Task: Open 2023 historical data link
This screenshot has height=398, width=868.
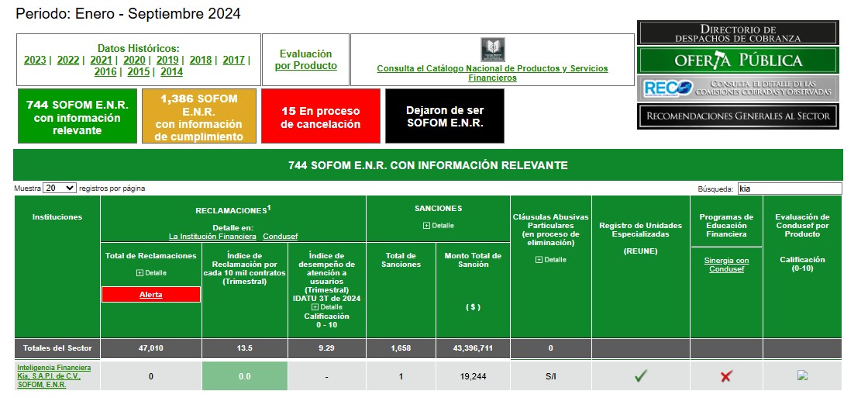Action: pyautogui.click(x=35, y=60)
